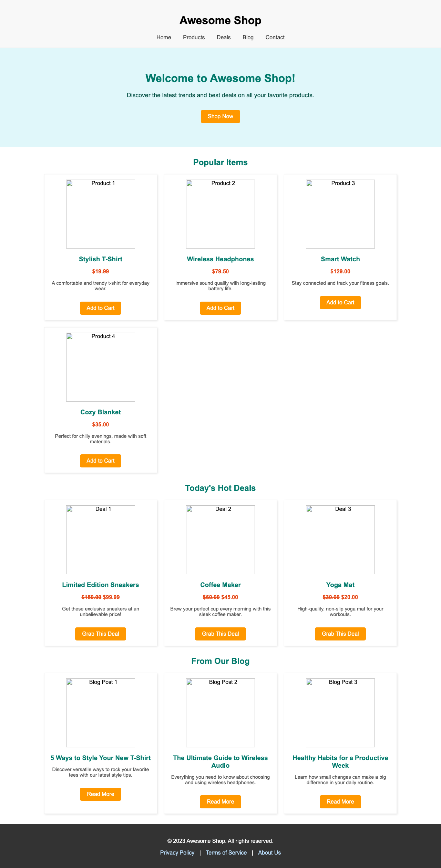The image size is (441, 868).
Task: Click the Shop Now button
Action: coord(220,117)
